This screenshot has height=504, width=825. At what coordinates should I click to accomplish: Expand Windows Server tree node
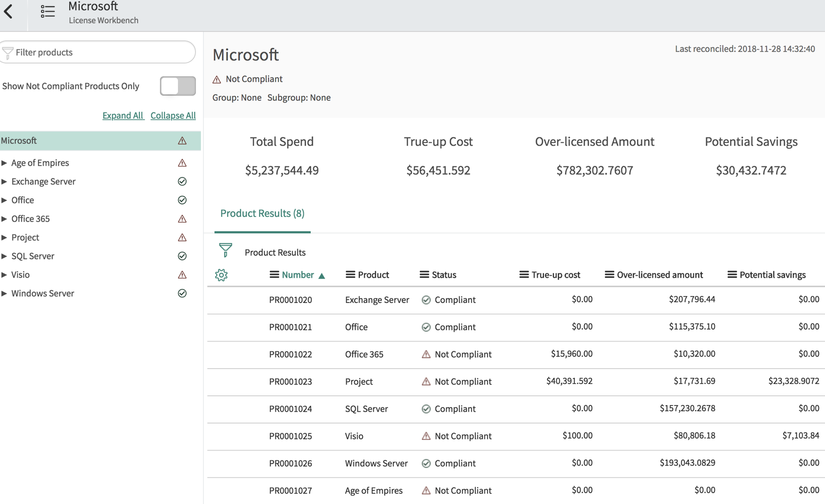tap(4, 293)
